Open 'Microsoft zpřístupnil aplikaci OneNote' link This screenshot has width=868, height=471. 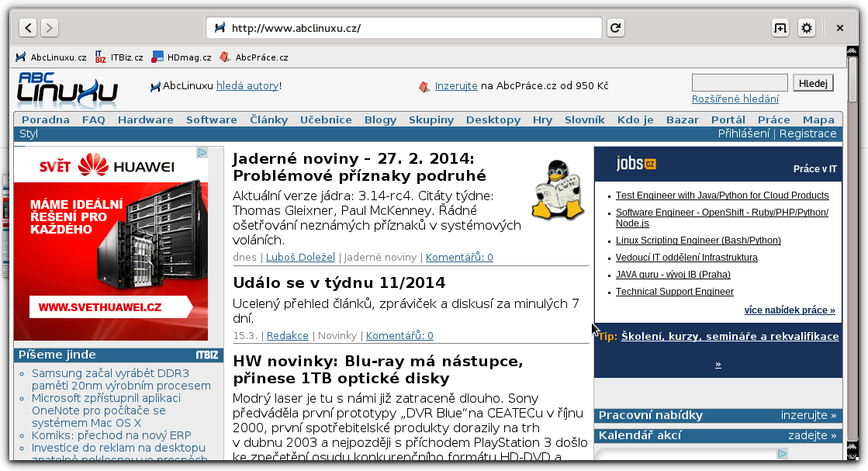click(x=106, y=410)
